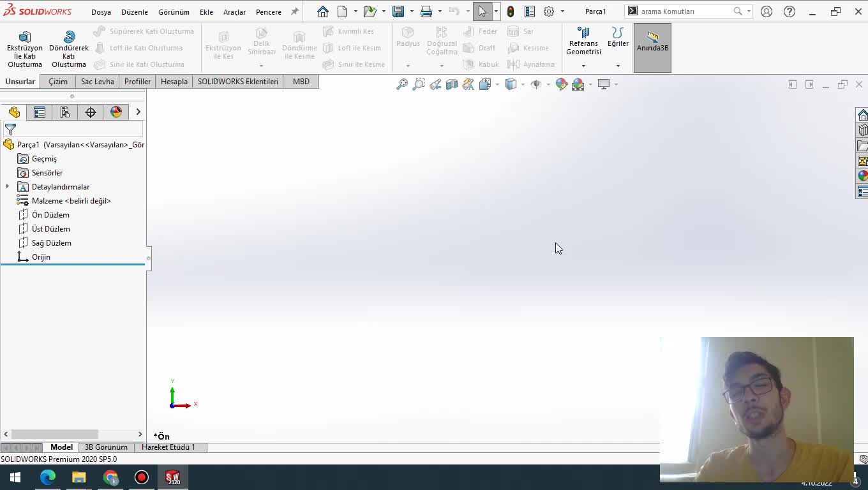Viewport: 868px width, 490px height.
Task: Open the Düzenle menu
Action: pyautogui.click(x=135, y=12)
